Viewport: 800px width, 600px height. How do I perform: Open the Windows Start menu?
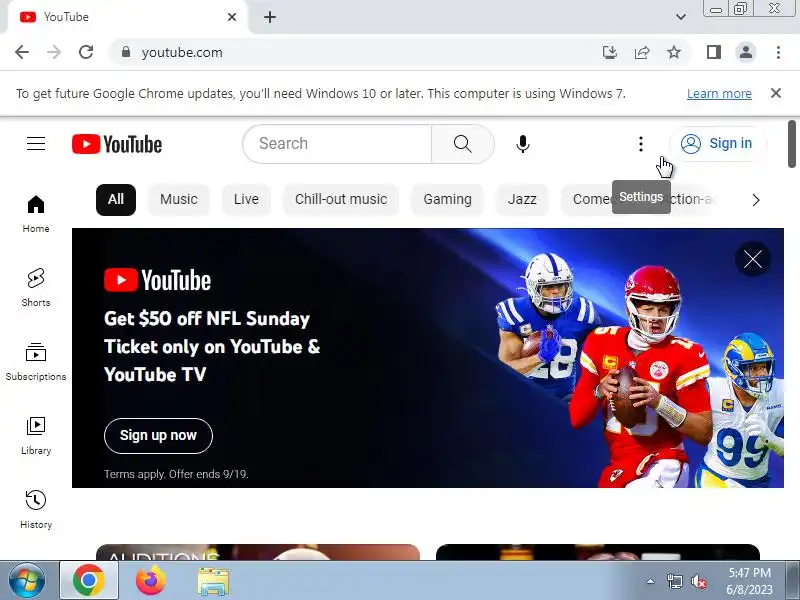coord(26,581)
